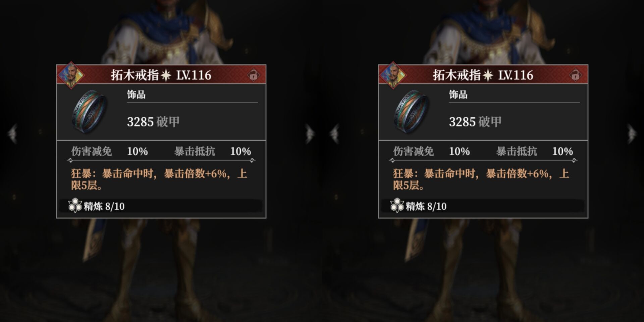Click the star icon after 拓木戒指 in right title
Screen dimensions: 644x322
pyautogui.click(x=488, y=75)
